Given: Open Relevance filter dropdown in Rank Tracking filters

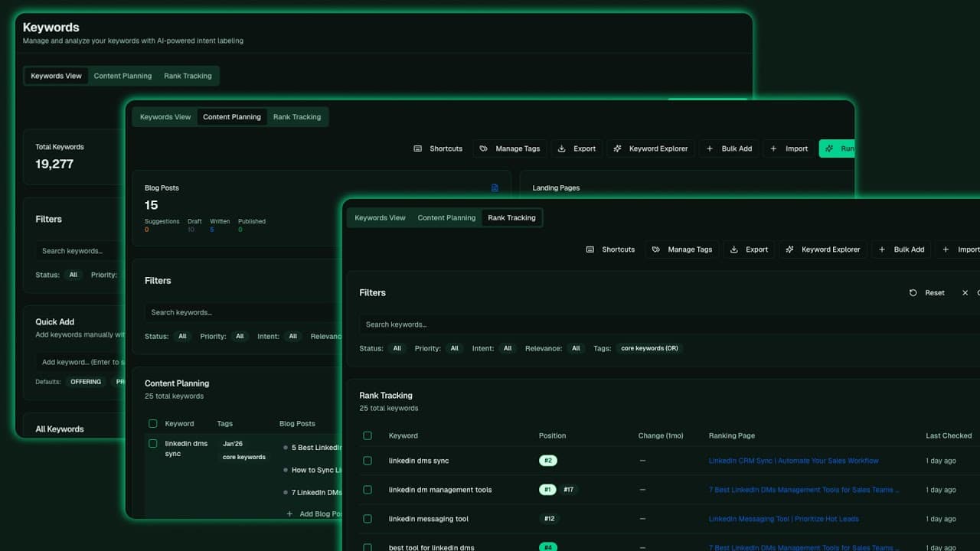Looking at the screenshot, I should pos(576,348).
